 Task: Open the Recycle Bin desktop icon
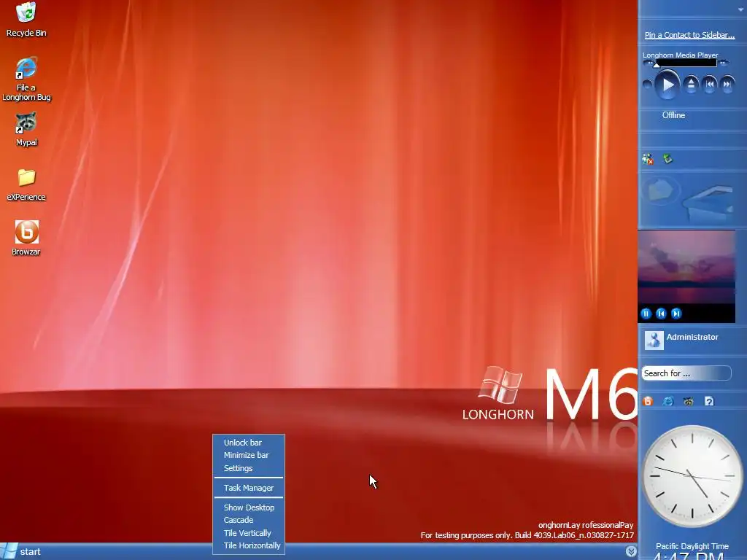click(26, 19)
